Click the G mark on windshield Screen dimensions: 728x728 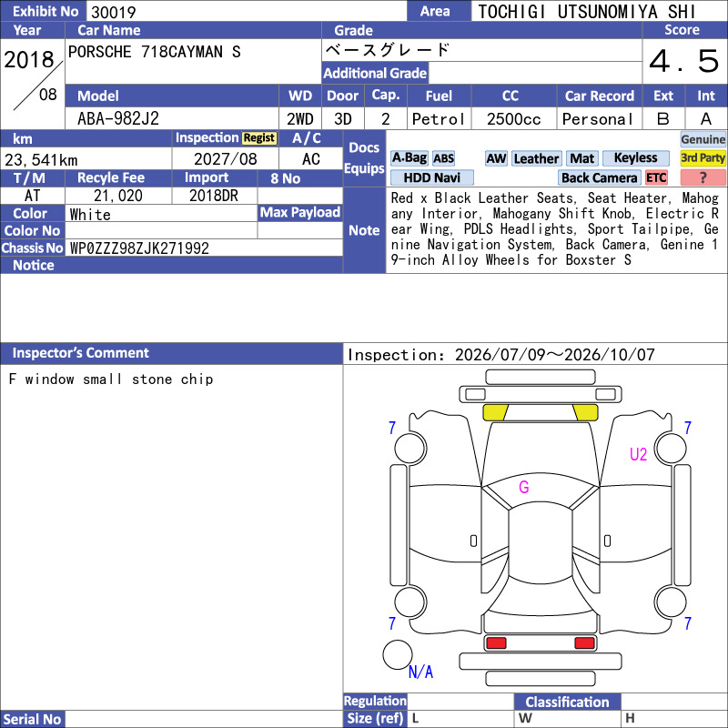pyautogui.click(x=524, y=487)
